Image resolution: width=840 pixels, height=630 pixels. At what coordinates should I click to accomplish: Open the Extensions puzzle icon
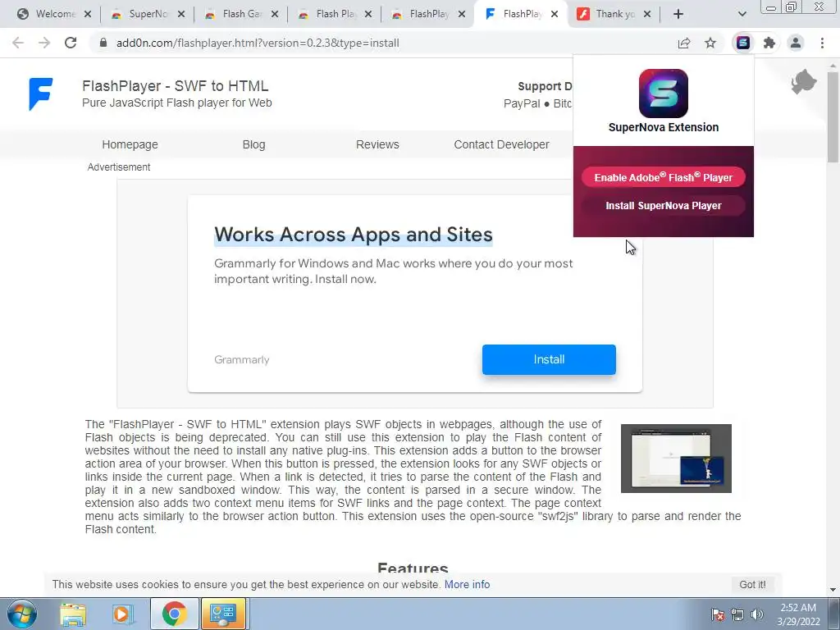coord(769,43)
